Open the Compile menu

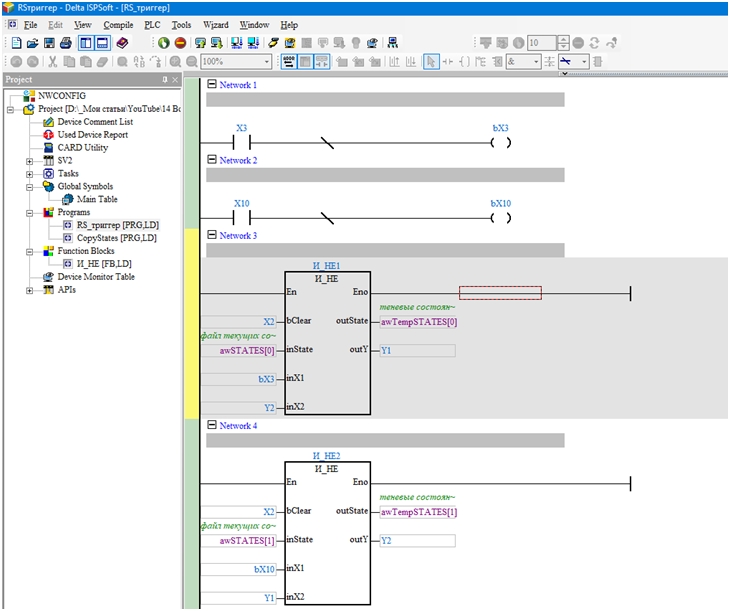[x=118, y=25]
